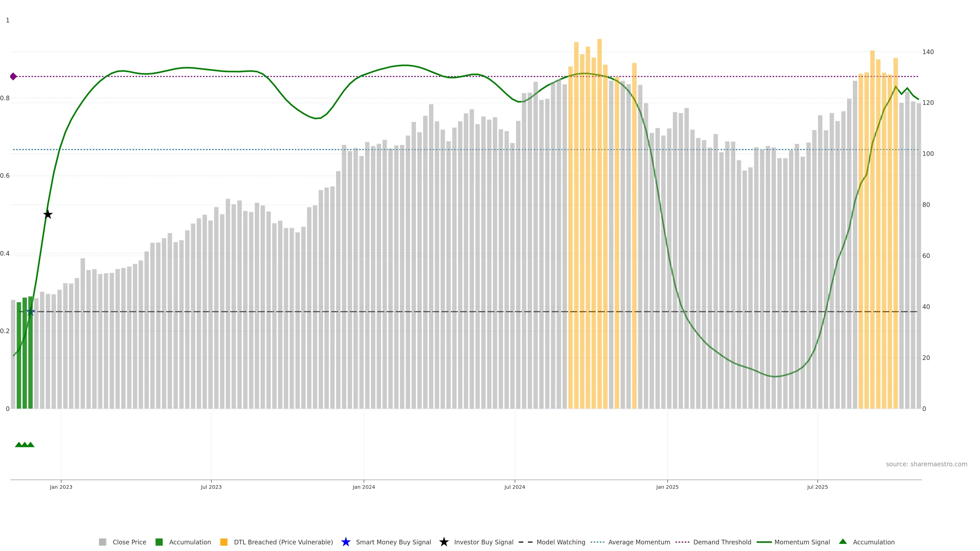This screenshot has height=551, width=980.
Task: Click the grey Close Price legend swatch
Action: pyautogui.click(x=103, y=542)
